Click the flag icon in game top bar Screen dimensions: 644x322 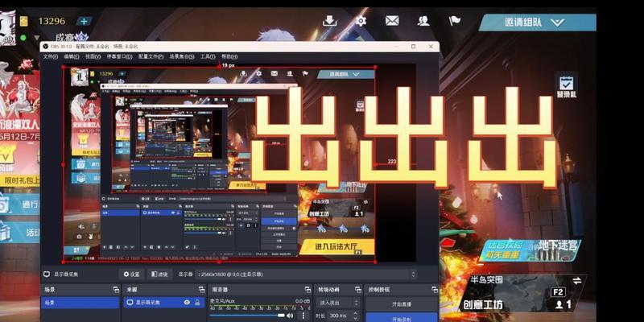click(x=454, y=21)
